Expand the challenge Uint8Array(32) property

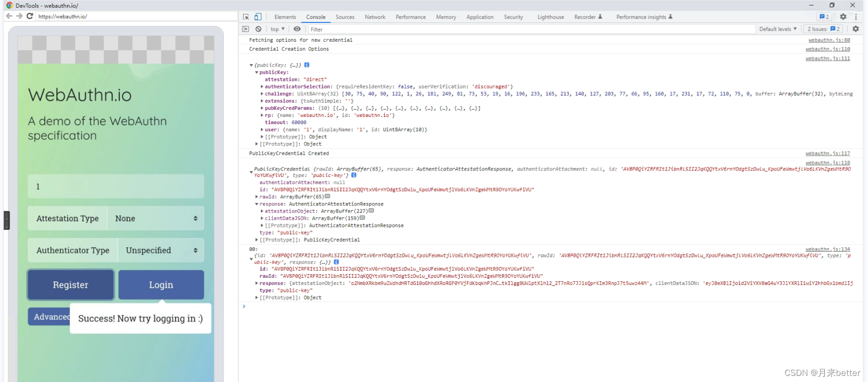tap(262, 94)
